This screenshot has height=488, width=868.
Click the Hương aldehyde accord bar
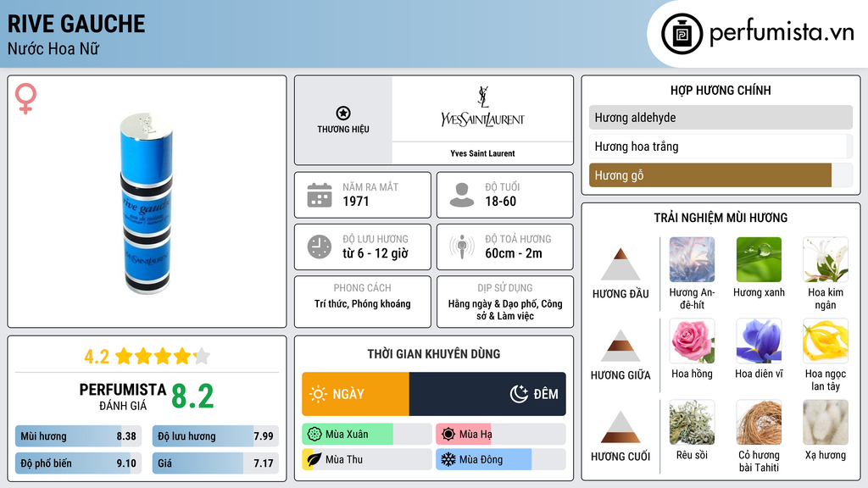click(x=720, y=118)
